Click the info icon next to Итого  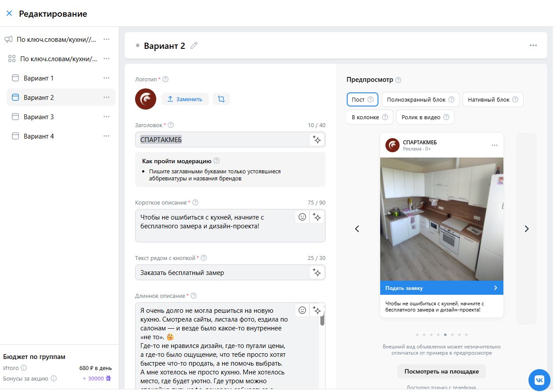[24, 368]
